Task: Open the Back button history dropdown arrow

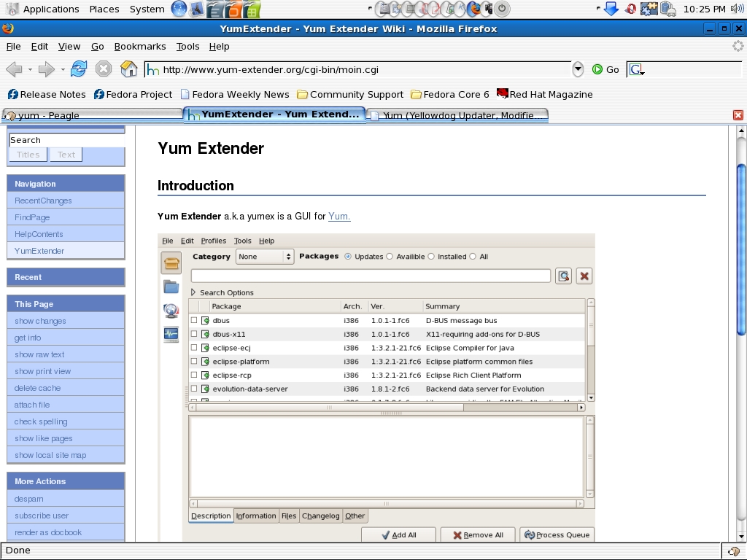Action: [x=30, y=69]
